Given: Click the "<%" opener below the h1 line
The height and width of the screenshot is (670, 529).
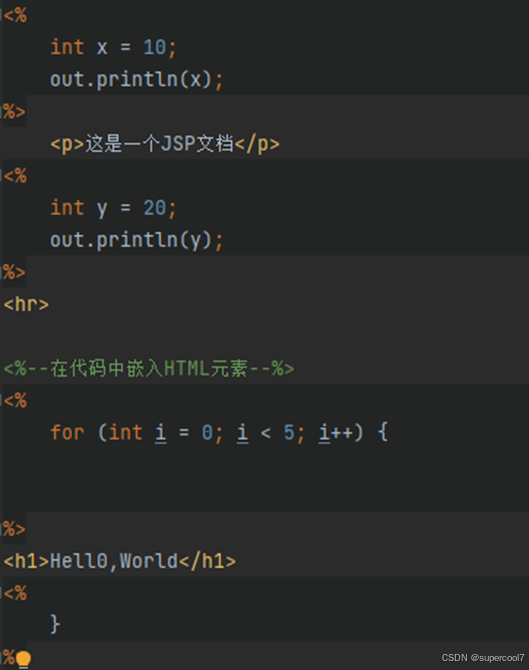Looking at the screenshot, I should [15, 593].
